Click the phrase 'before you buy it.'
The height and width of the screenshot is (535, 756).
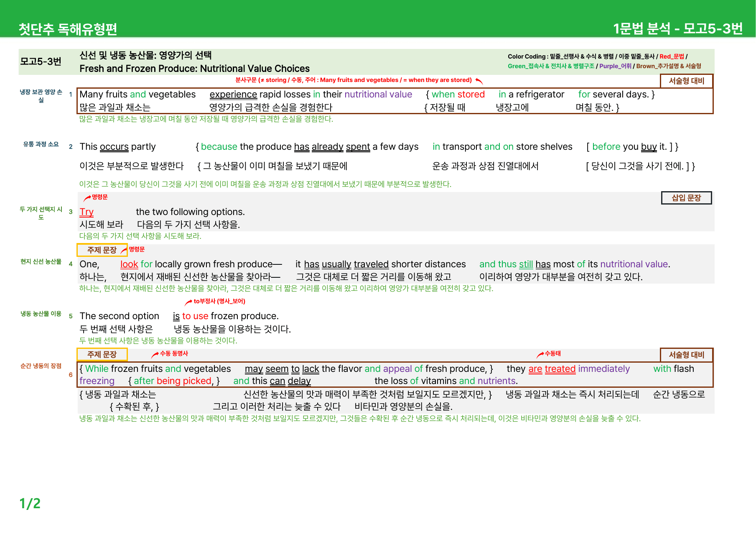tap(629, 147)
